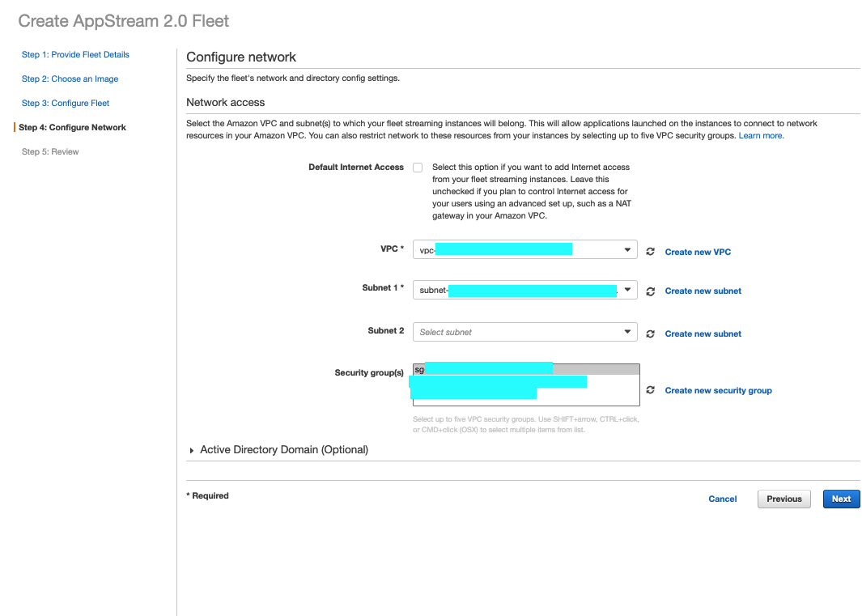Viewport: 862px width, 616px height.
Task: Click the Cancel link
Action: click(722, 499)
